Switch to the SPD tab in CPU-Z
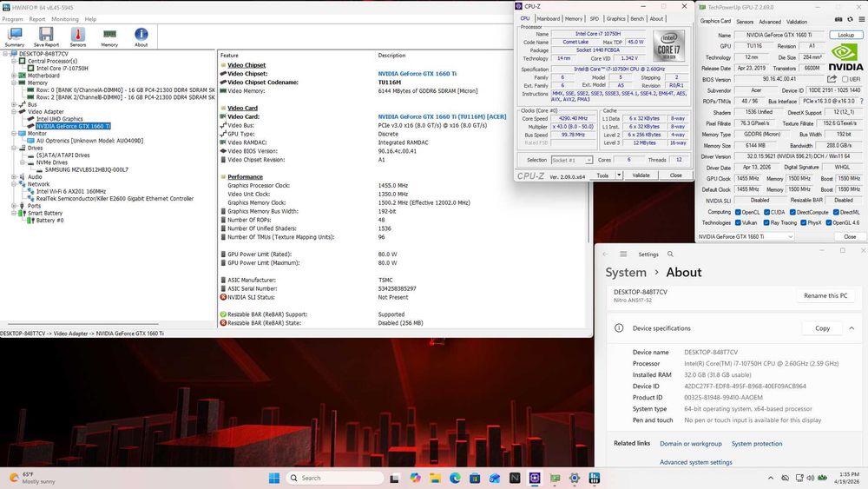Image resolution: width=868 pixels, height=489 pixels. 594,19
